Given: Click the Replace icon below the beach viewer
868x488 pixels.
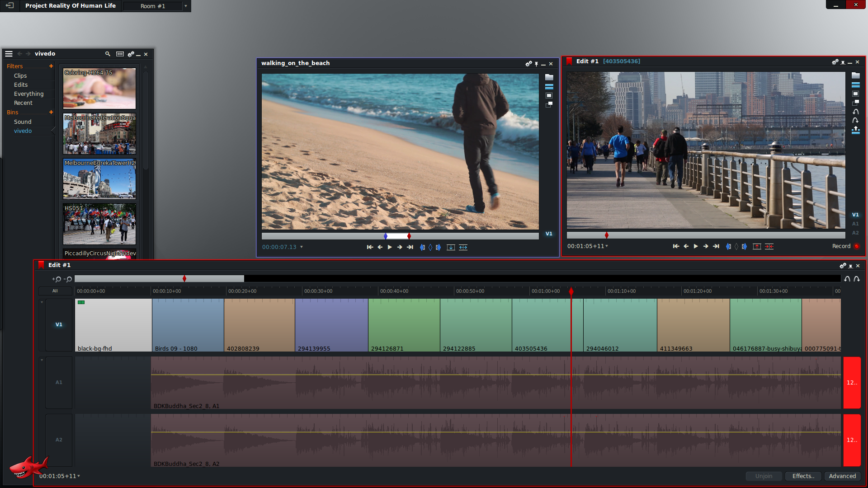Looking at the screenshot, I should point(463,247).
